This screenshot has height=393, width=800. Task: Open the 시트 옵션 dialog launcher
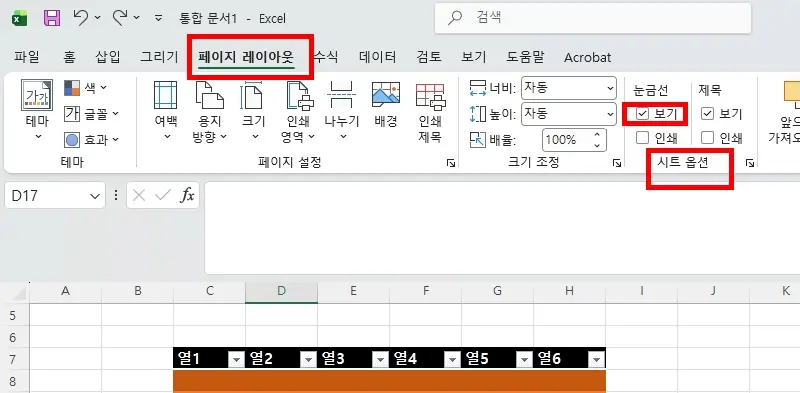coord(749,163)
